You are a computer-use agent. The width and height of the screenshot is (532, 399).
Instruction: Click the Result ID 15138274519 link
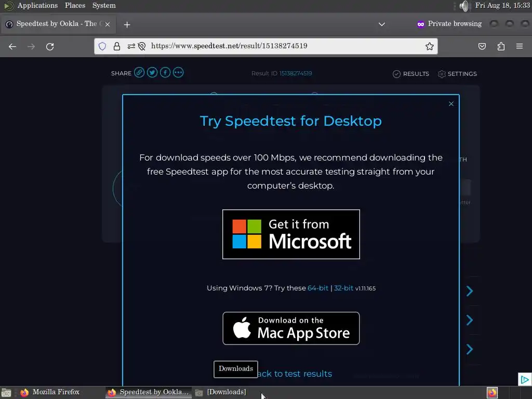[x=296, y=73]
